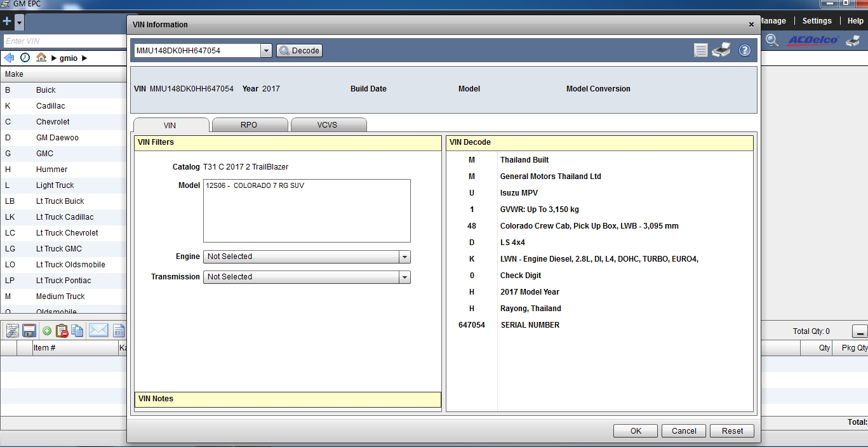Remove item with clipboard minus icon
The width and height of the screenshot is (868, 447).
62,331
